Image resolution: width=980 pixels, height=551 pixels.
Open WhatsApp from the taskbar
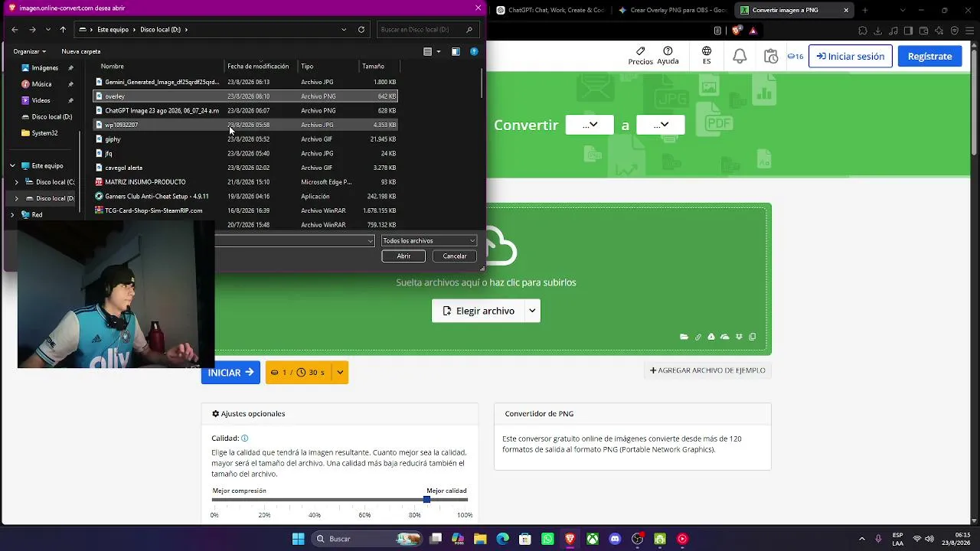point(547,539)
